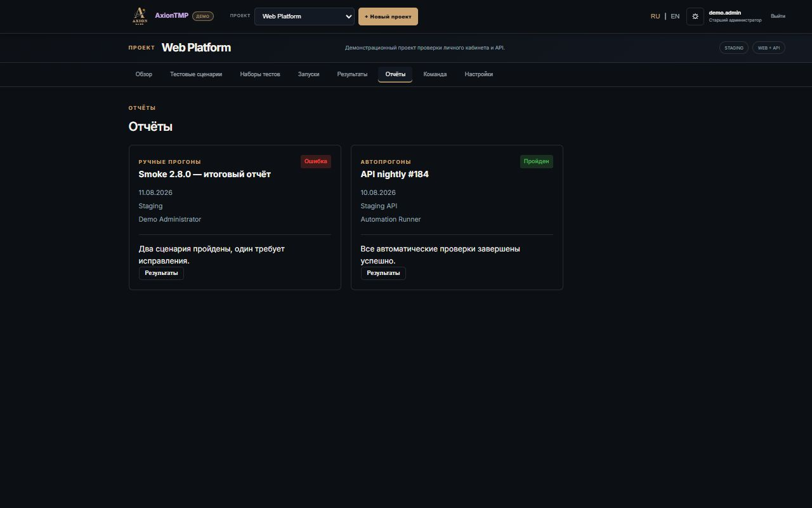Image resolution: width=812 pixels, height=508 pixels.
Task: Click the Web Platform project heading
Action: point(196,48)
